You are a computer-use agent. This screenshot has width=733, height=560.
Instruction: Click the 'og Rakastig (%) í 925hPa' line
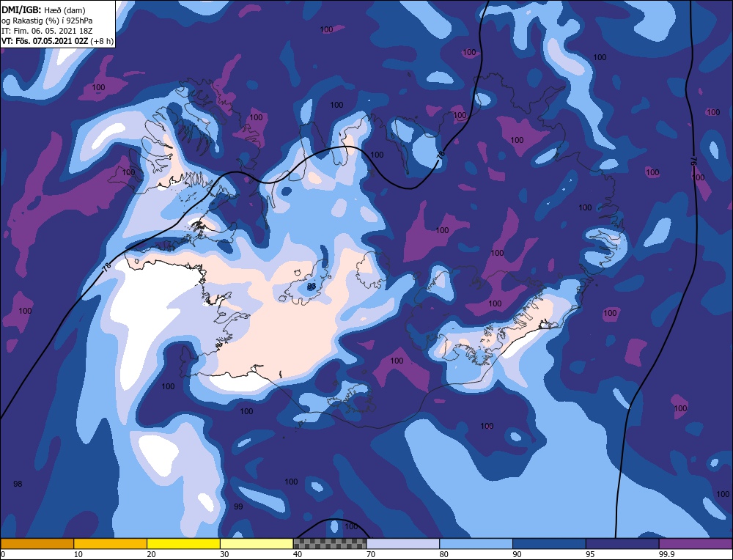(x=47, y=20)
